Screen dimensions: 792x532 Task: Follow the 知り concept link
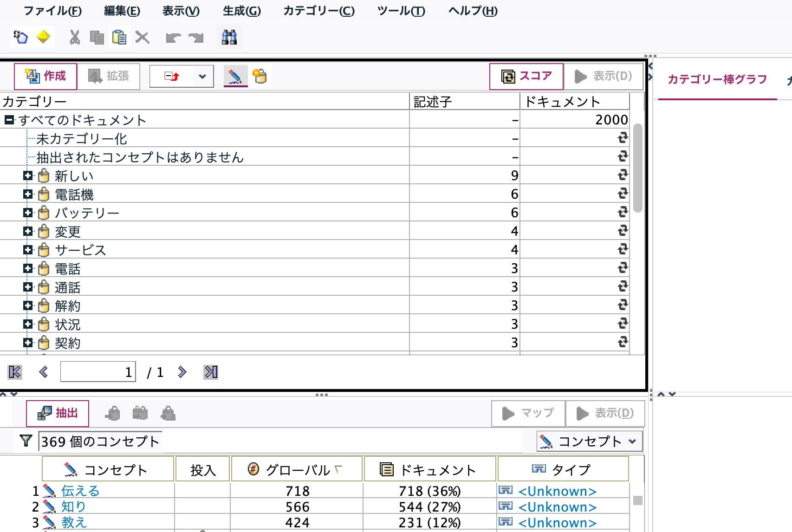pyautogui.click(x=73, y=506)
